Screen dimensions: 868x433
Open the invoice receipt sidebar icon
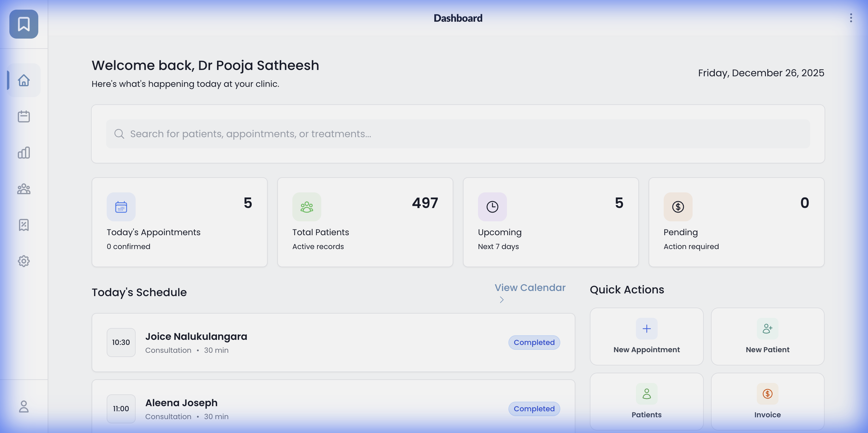24,225
